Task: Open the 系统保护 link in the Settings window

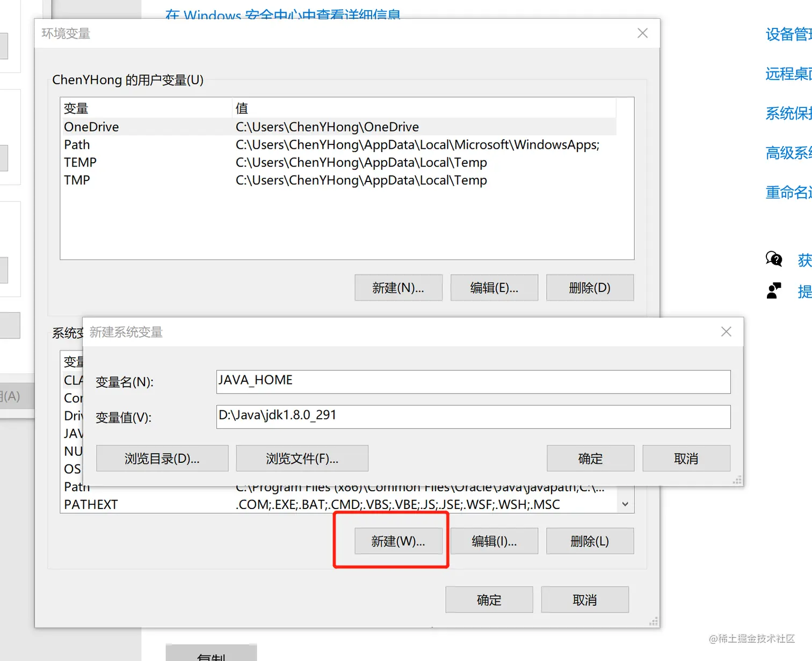Action: (788, 113)
